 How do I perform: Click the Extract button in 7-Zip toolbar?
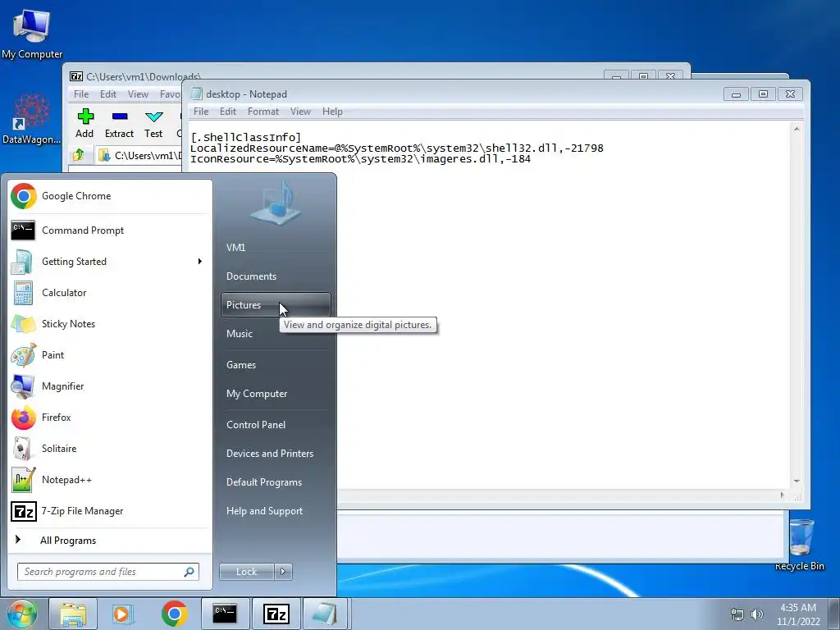(x=119, y=124)
